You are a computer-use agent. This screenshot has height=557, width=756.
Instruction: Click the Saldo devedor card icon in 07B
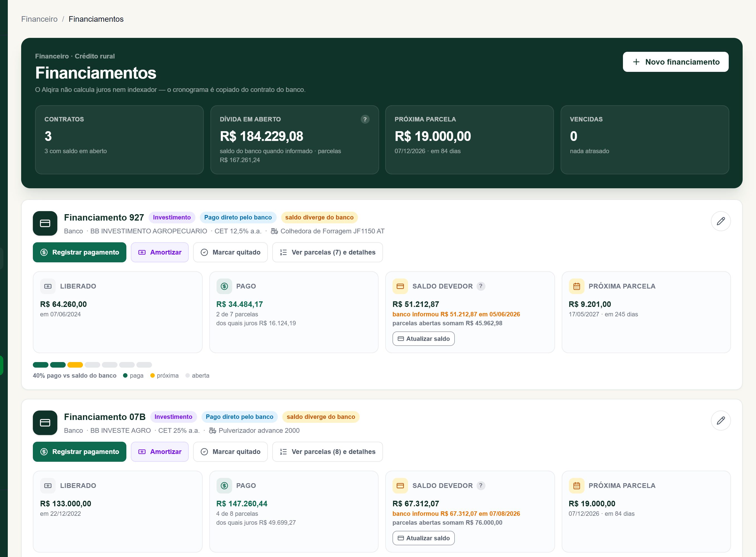tap(400, 485)
